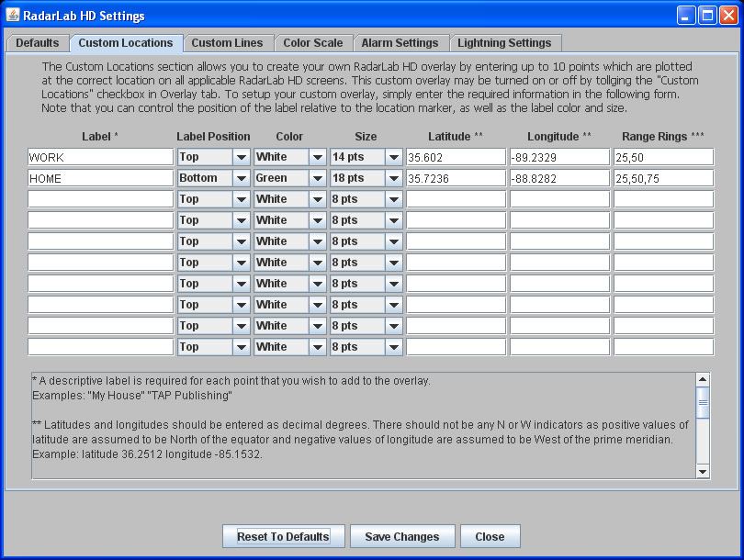Click the Java icon in title bar
Screen dimensions: 744x560
12,16
